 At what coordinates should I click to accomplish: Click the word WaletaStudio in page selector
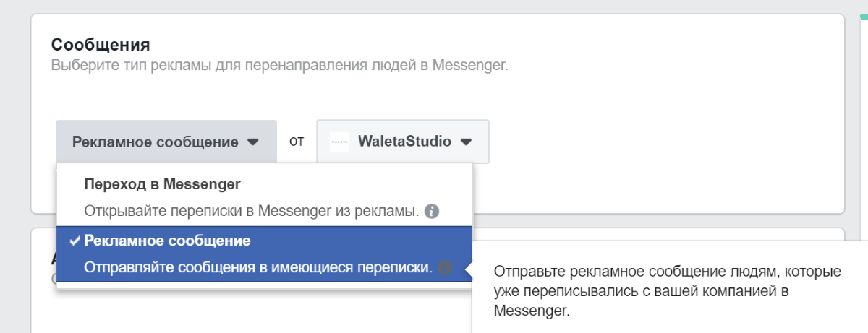404,142
